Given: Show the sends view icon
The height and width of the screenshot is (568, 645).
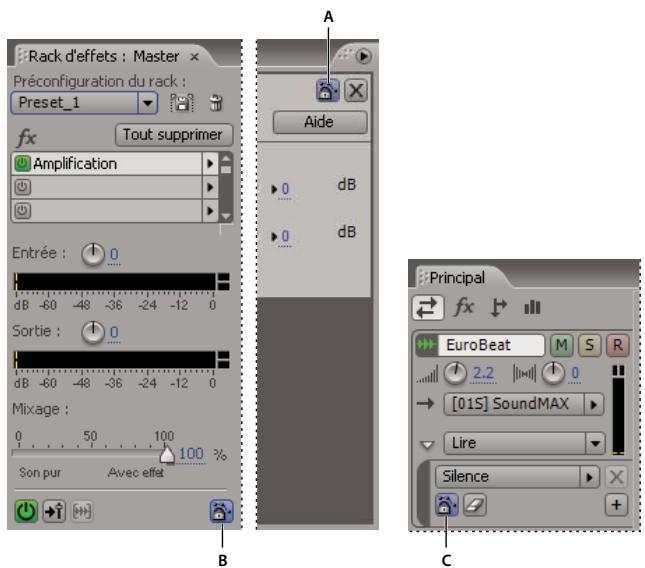Looking at the screenshot, I should pos(499,308).
